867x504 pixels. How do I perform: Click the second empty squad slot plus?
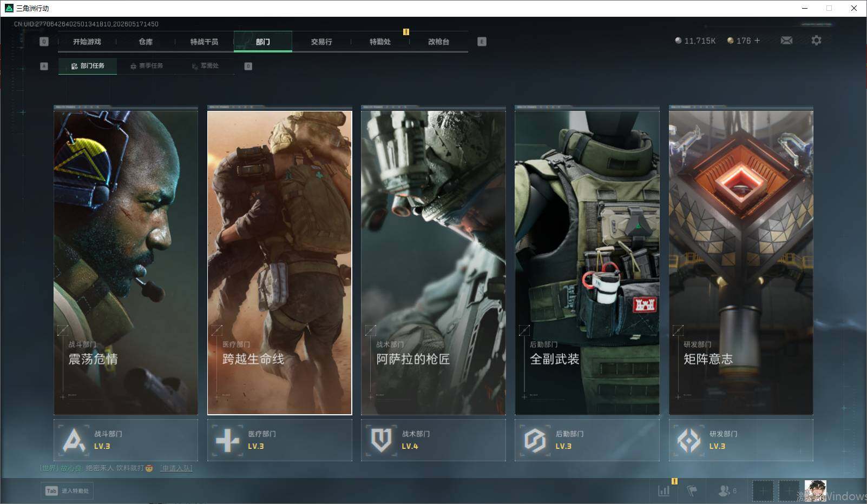pos(789,491)
